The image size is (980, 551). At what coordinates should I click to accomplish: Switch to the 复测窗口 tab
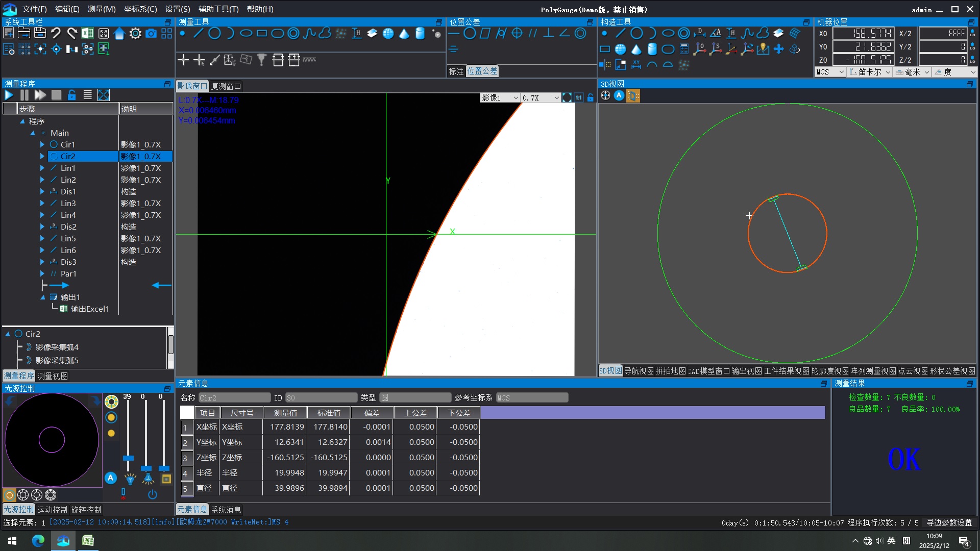click(x=226, y=86)
